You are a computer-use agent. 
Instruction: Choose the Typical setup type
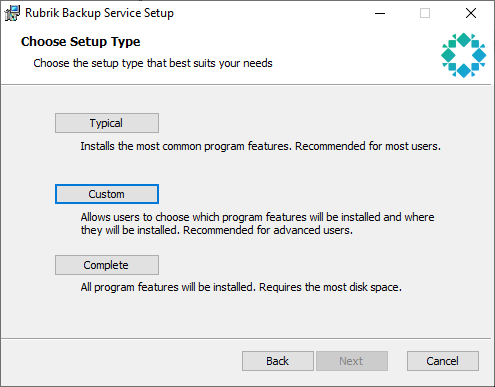click(x=107, y=123)
